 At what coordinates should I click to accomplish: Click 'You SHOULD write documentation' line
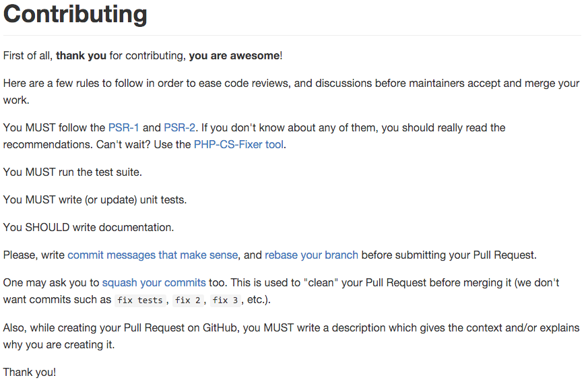(88, 228)
